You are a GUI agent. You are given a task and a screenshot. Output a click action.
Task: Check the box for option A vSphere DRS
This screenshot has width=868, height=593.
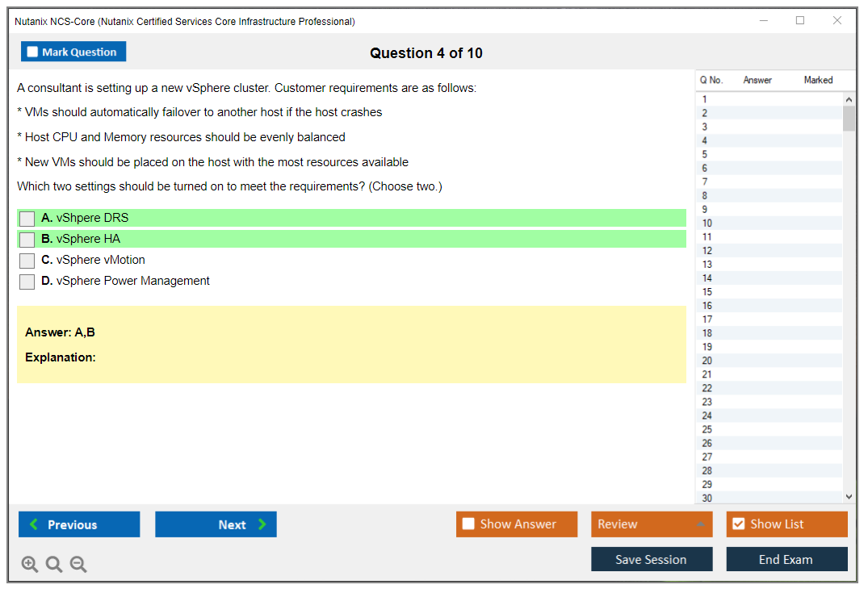27,219
